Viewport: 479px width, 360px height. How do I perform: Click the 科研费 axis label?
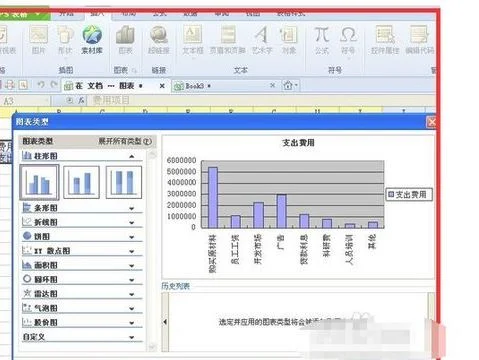pos(327,245)
